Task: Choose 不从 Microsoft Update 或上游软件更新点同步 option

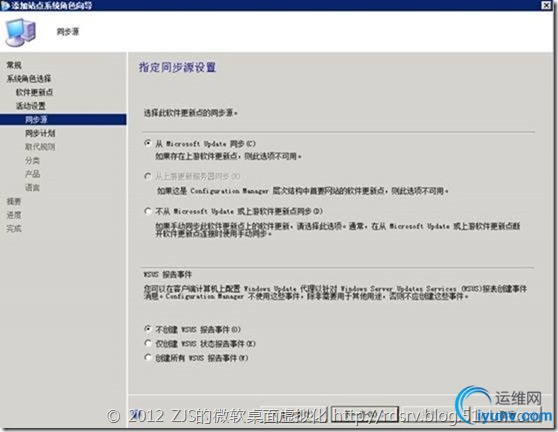Action: pos(148,211)
